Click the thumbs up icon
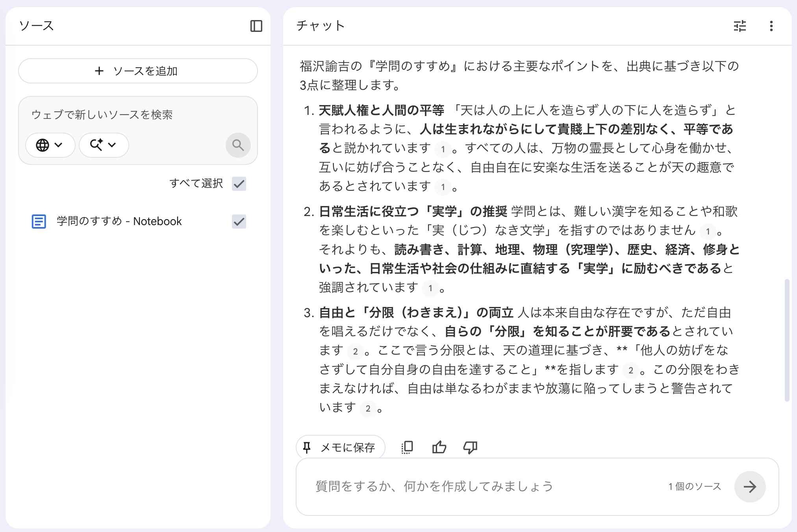797x532 pixels. click(439, 447)
